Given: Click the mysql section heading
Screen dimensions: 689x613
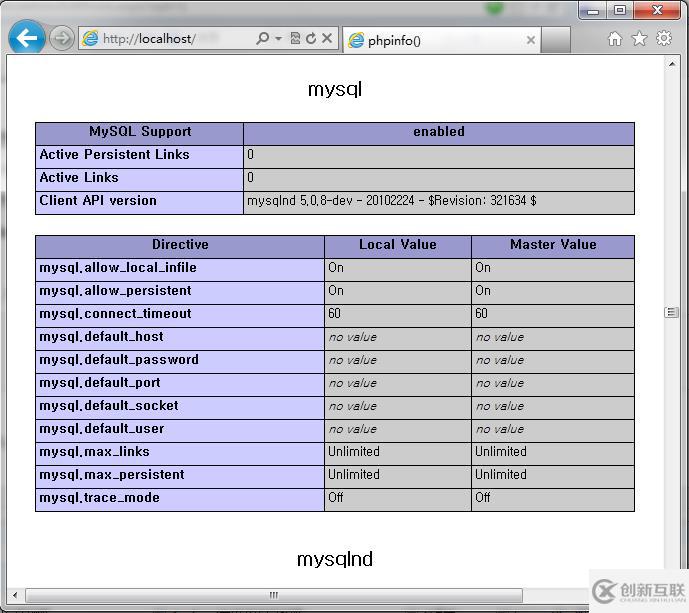Looking at the screenshot, I should 335,89.
